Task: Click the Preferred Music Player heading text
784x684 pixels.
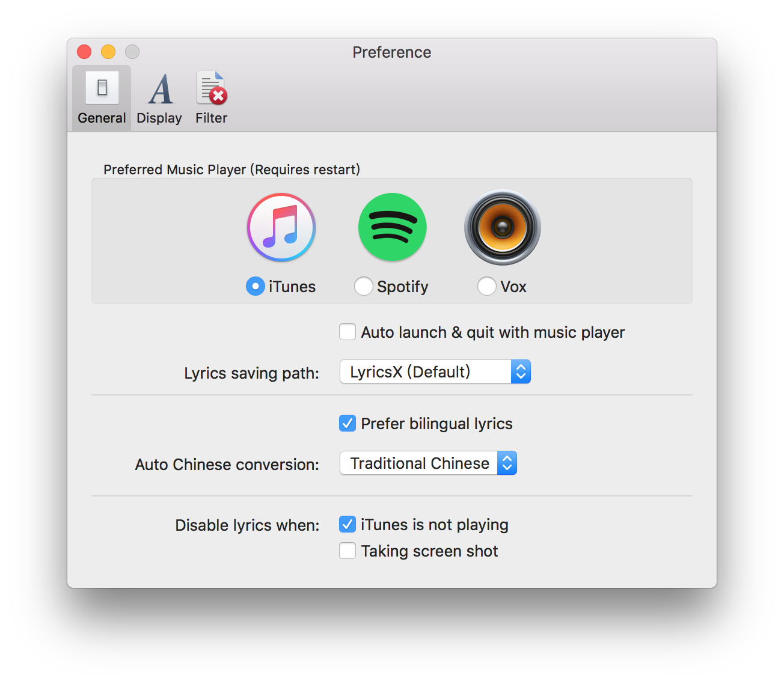Action: tap(232, 169)
